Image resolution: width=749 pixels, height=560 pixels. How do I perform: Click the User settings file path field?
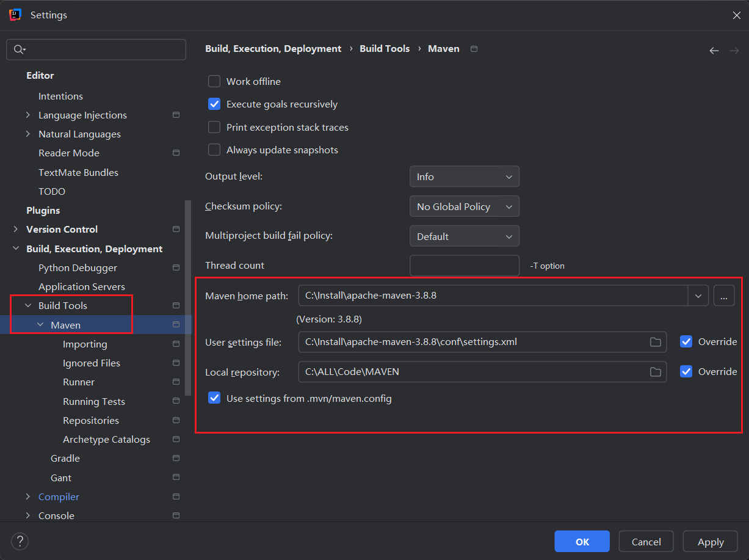click(x=482, y=342)
